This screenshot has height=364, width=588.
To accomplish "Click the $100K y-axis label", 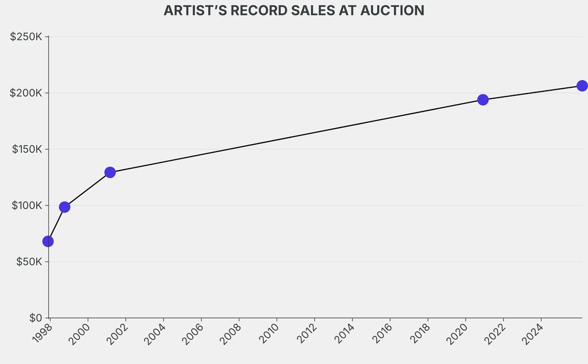I will 26,206.
